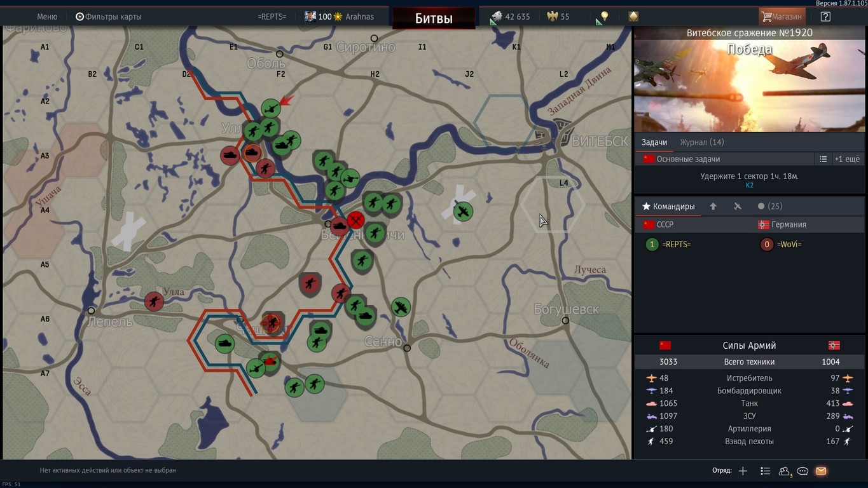The image size is (868, 488).
Task: Open the contacts list people icon
Action: tap(784, 471)
